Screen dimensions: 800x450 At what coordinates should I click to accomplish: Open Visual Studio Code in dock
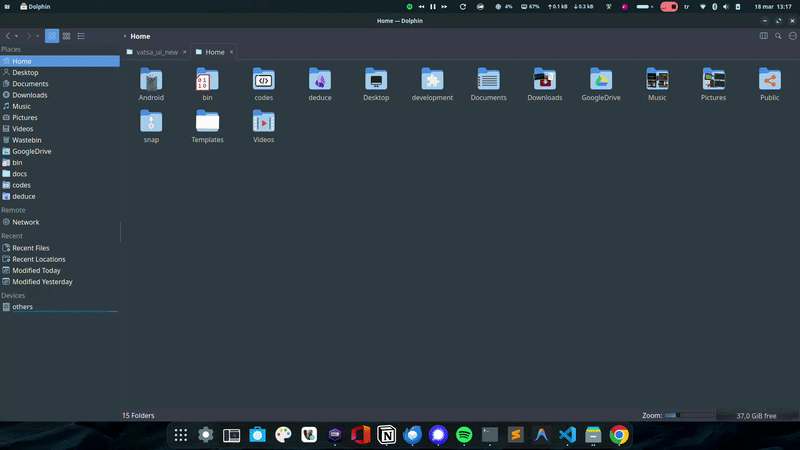click(568, 435)
